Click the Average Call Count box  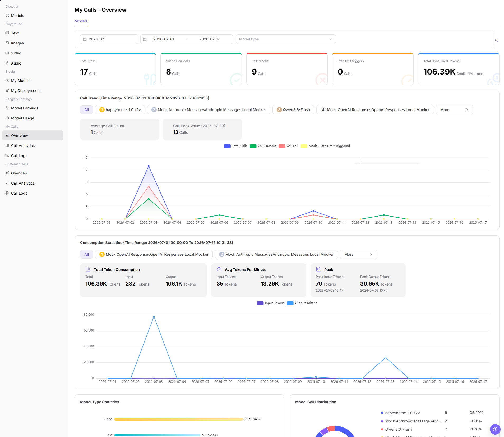tap(120, 129)
